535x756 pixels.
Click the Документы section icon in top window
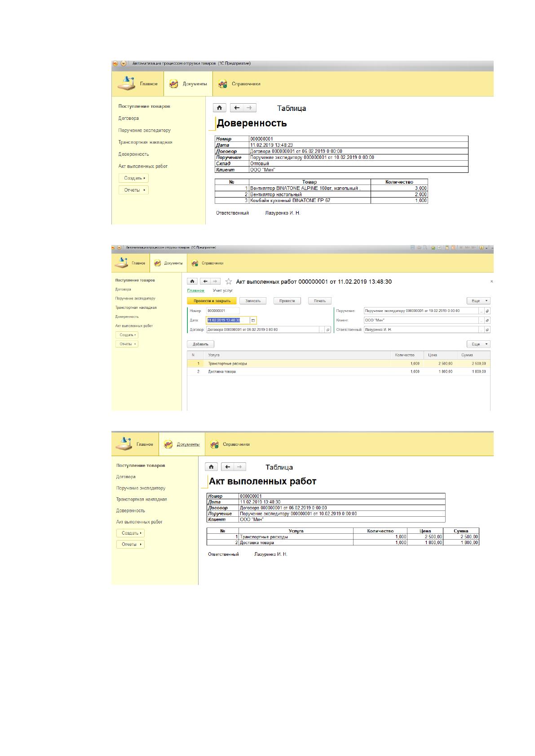[x=174, y=84]
